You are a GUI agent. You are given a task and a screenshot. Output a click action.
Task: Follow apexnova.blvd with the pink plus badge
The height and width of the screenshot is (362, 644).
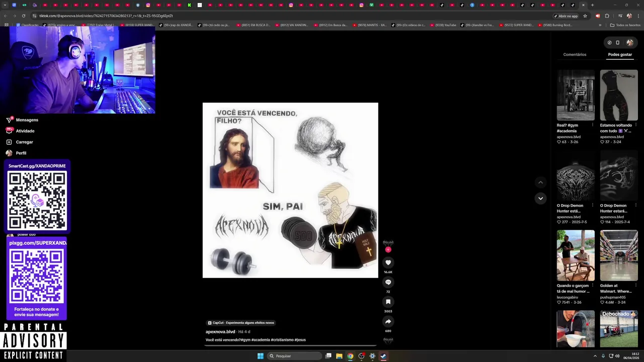[388, 250]
